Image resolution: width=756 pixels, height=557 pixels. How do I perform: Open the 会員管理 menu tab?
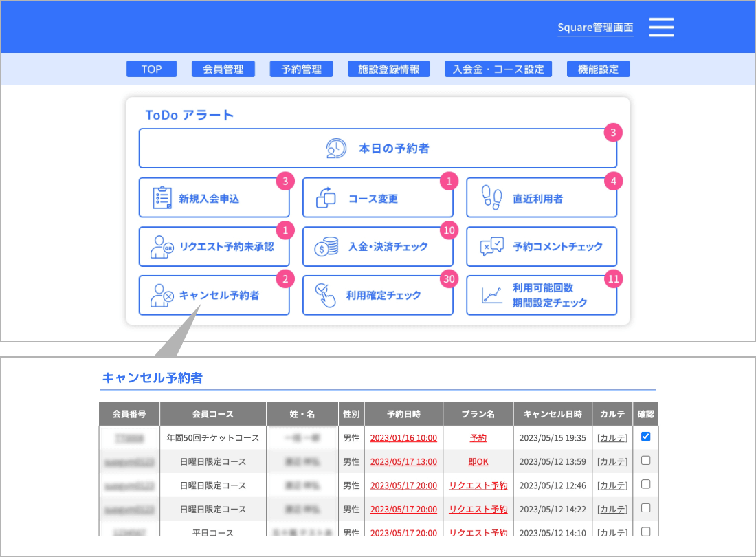tap(223, 69)
